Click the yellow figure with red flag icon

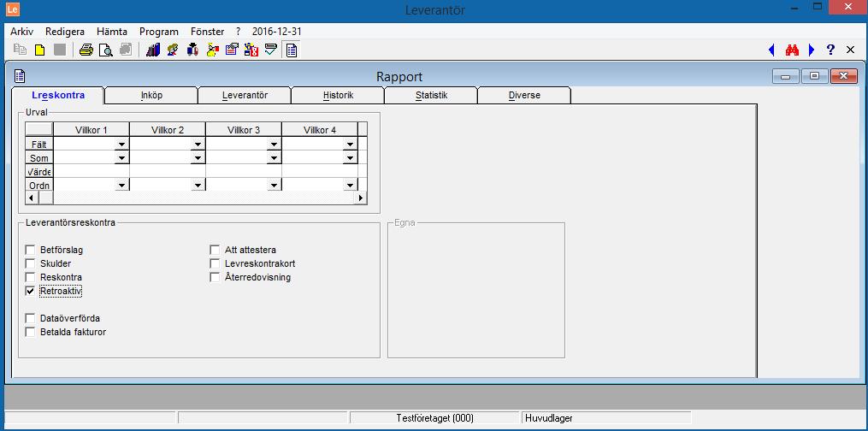(x=212, y=50)
